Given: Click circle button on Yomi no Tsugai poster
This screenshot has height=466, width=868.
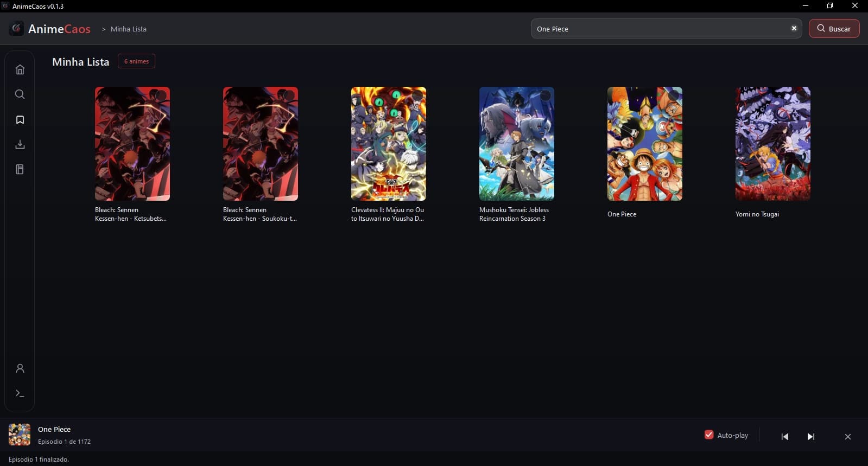Looking at the screenshot, I should [801, 95].
